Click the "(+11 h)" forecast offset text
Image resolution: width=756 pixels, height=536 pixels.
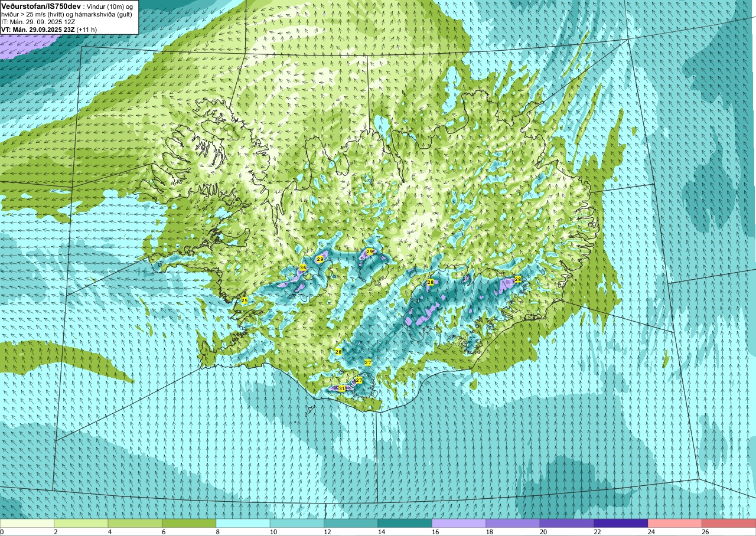pos(87,30)
